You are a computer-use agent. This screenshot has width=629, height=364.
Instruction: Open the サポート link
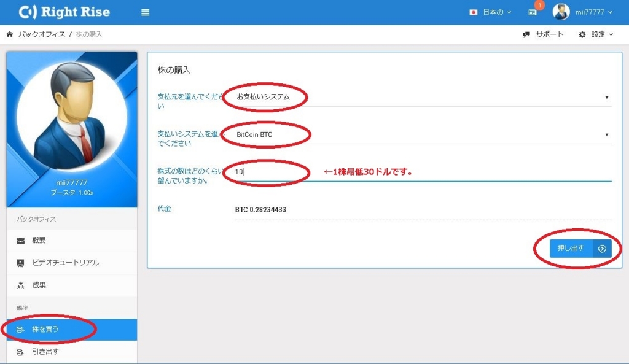[x=543, y=34]
